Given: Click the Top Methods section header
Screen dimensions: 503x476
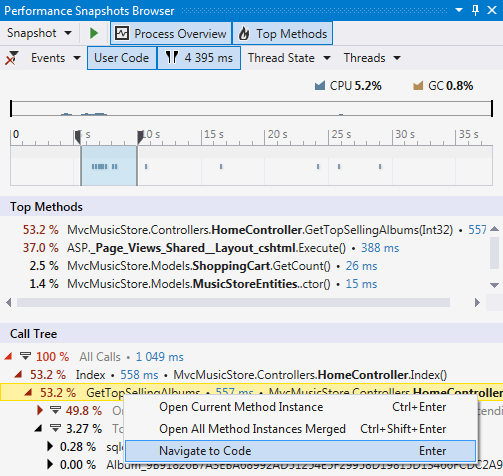Looking at the screenshot, I should pos(251,207).
